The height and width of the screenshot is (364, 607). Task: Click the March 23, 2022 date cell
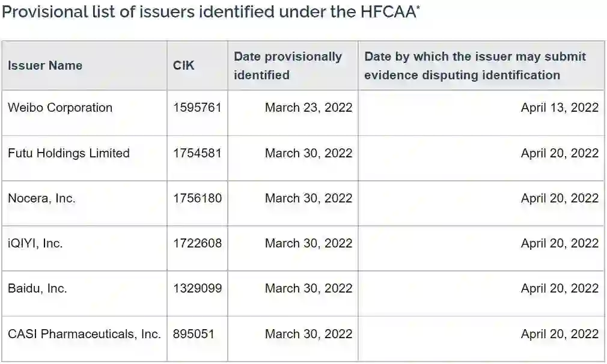tap(308, 108)
